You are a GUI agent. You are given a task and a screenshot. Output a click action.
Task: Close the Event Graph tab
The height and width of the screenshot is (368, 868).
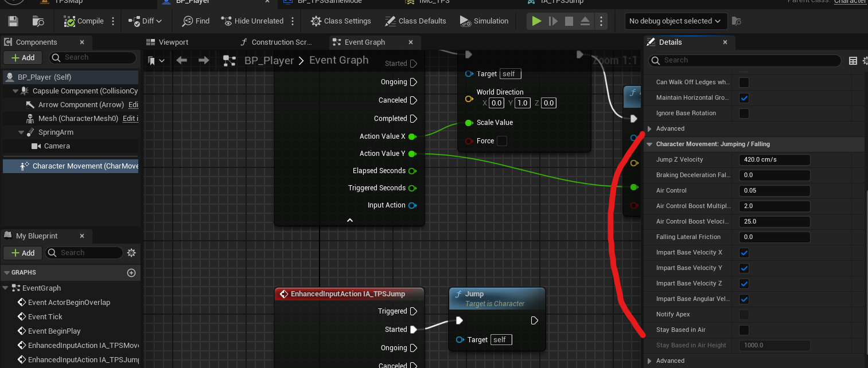(x=411, y=42)
